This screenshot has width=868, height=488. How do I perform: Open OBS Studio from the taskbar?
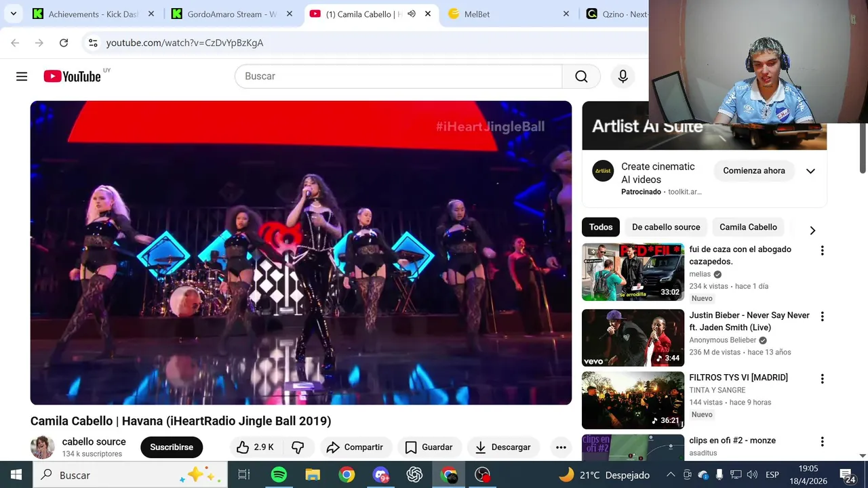482,474
